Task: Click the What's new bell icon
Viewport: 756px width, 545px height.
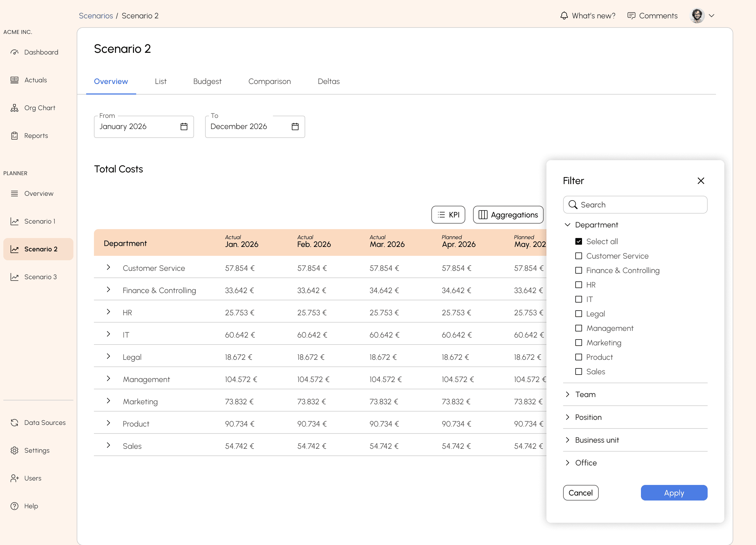Action: [564, 16]
